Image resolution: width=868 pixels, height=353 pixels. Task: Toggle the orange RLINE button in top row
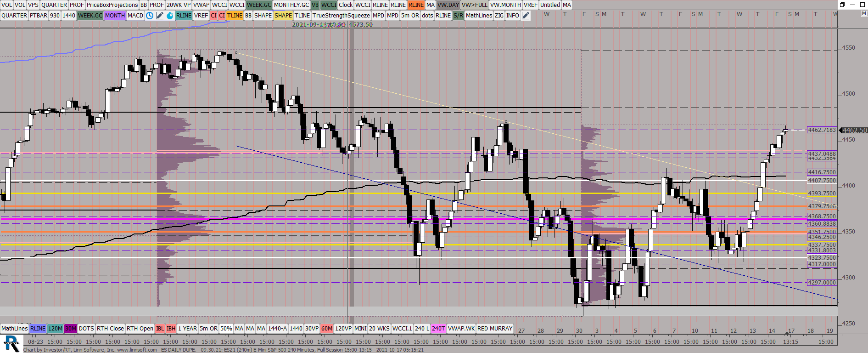[416, 5]
